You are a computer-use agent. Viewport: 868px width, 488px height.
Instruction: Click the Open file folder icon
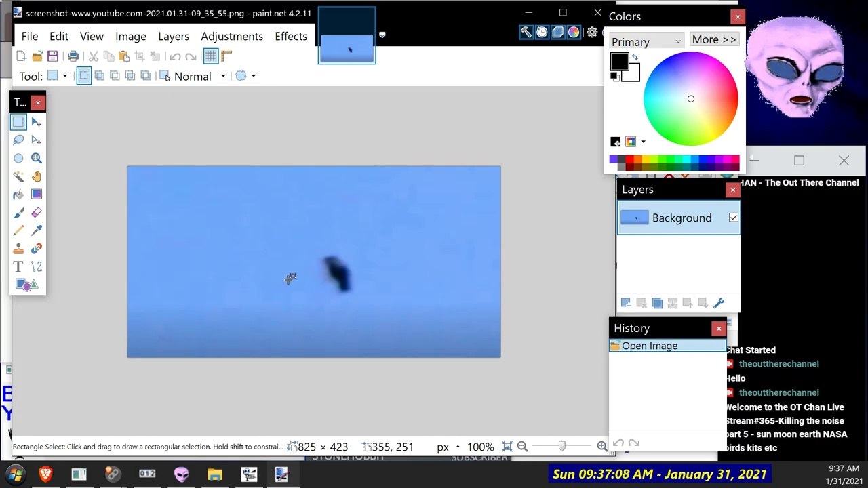pos(37,56)
